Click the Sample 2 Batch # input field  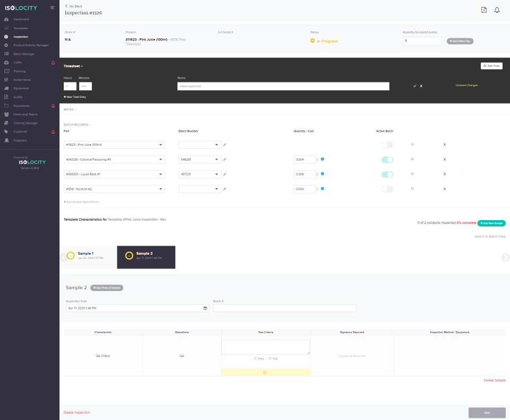click(x=285, y=308)
